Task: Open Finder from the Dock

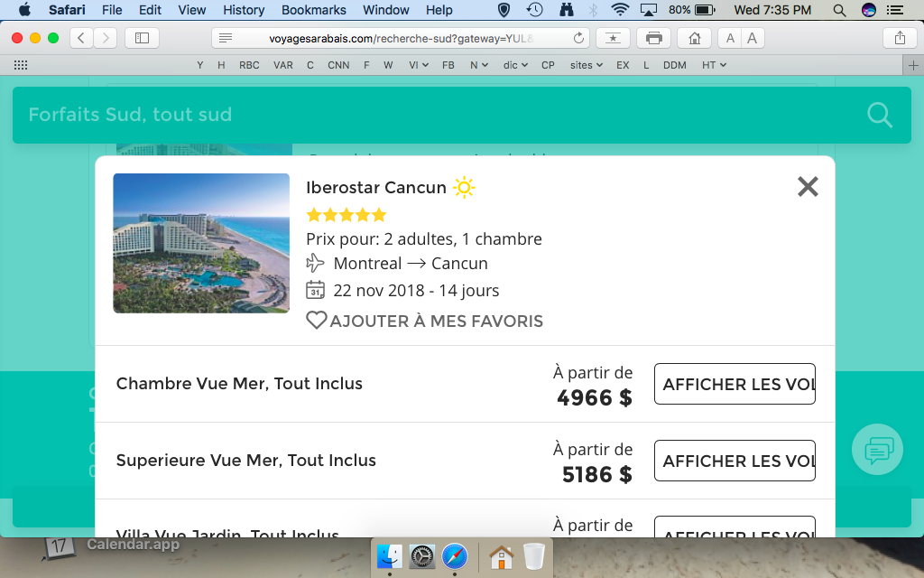Action: tap(390, 556)
